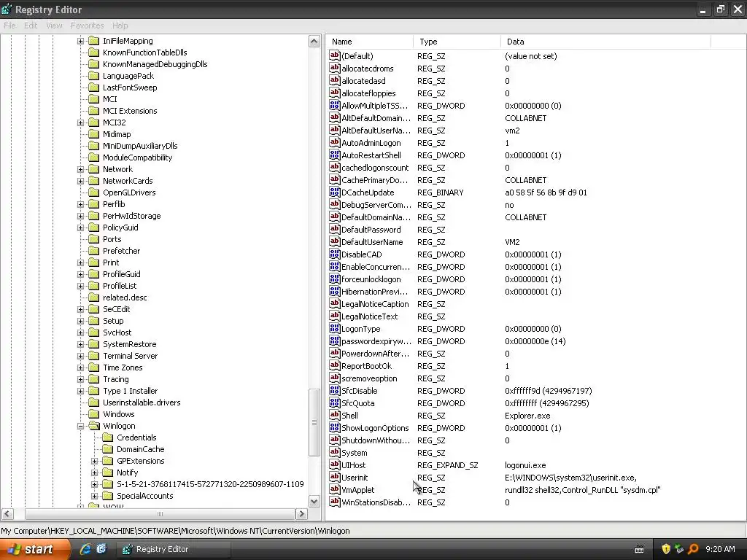Click the security shield tray icon
747x560 pixels.
click(x=666, y=549)
